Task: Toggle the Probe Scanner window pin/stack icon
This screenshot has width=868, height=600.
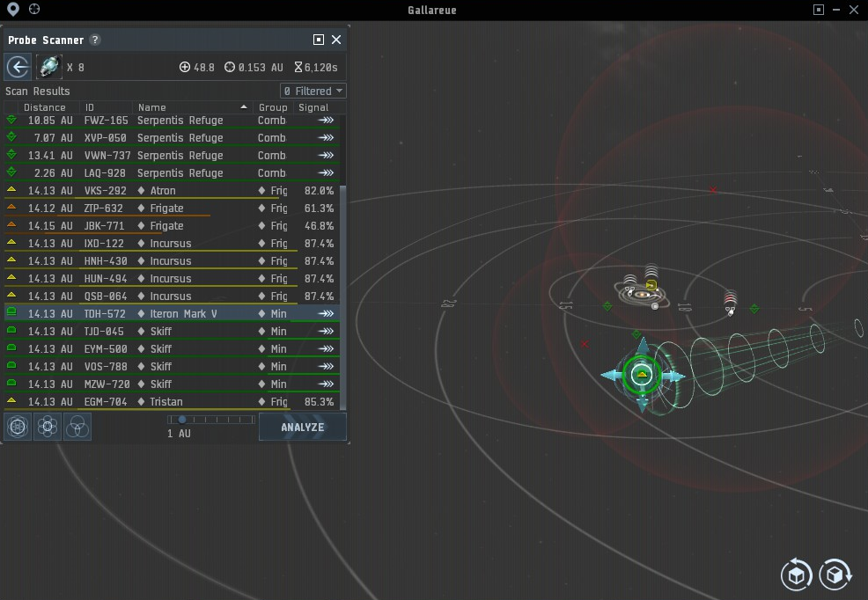Action: (x=319, y=40)
